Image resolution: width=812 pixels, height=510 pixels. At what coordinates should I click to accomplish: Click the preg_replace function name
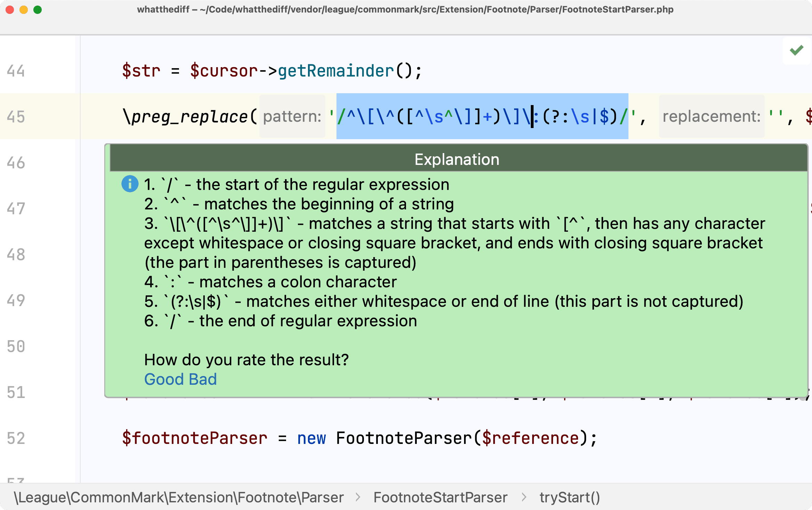coord(189,117)
